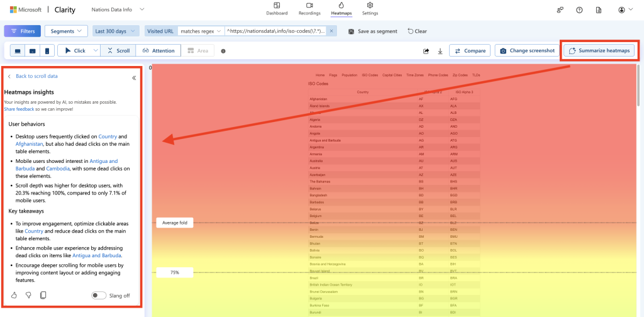Click the Back to scroll data link
This screenshot has height=317, width=644.
[36, 76]
